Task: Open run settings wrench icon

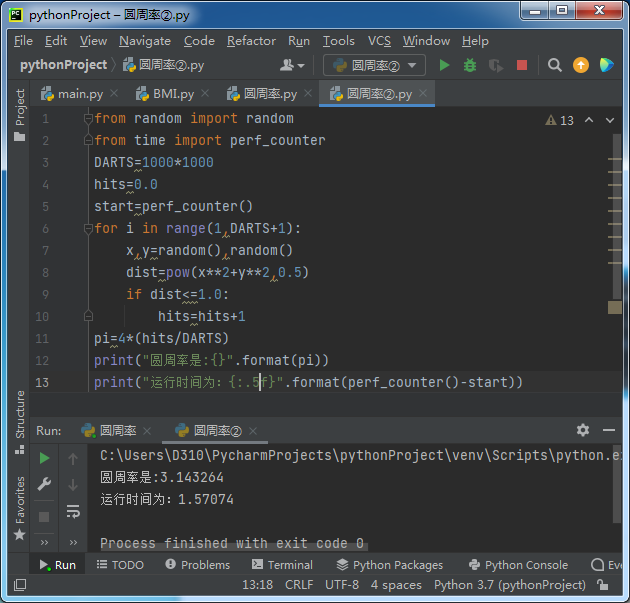Action: pyautogui.click(x=44, y=484)
